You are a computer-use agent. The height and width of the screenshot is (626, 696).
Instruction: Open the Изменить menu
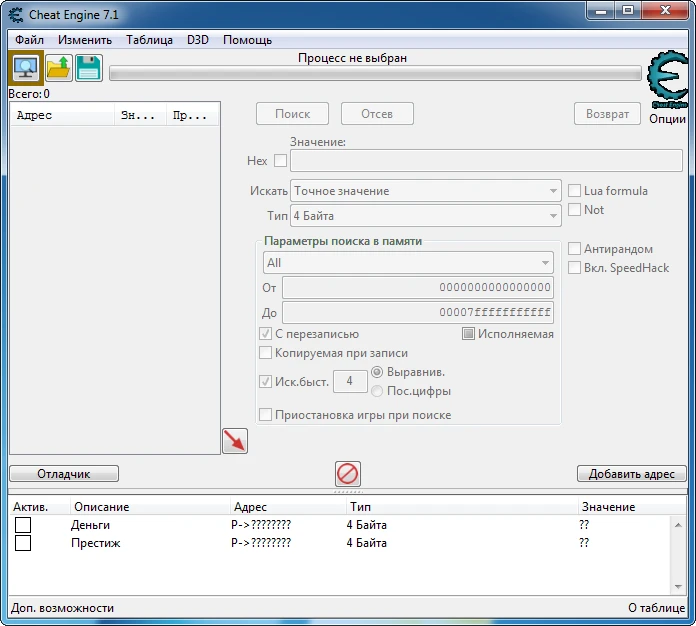85,40
